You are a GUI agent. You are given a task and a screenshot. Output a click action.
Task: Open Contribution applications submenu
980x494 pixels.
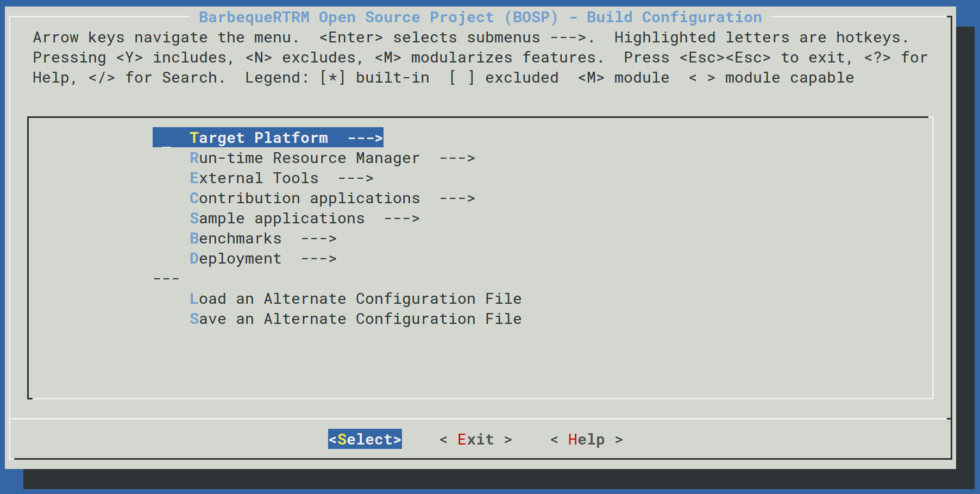pyautogui.click(x=332, y=198)
